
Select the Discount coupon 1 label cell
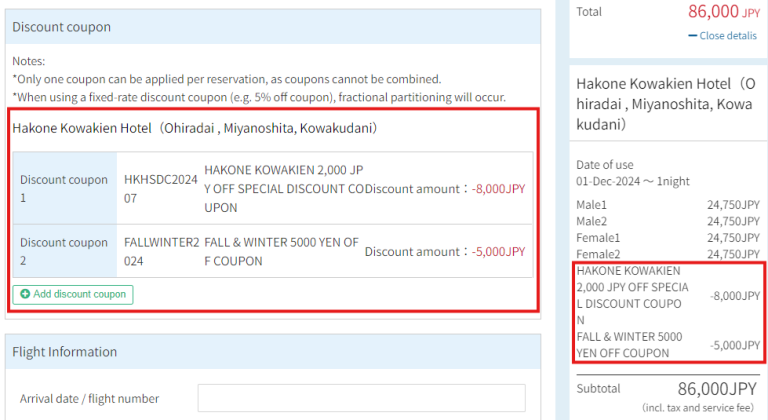[64, 189]
